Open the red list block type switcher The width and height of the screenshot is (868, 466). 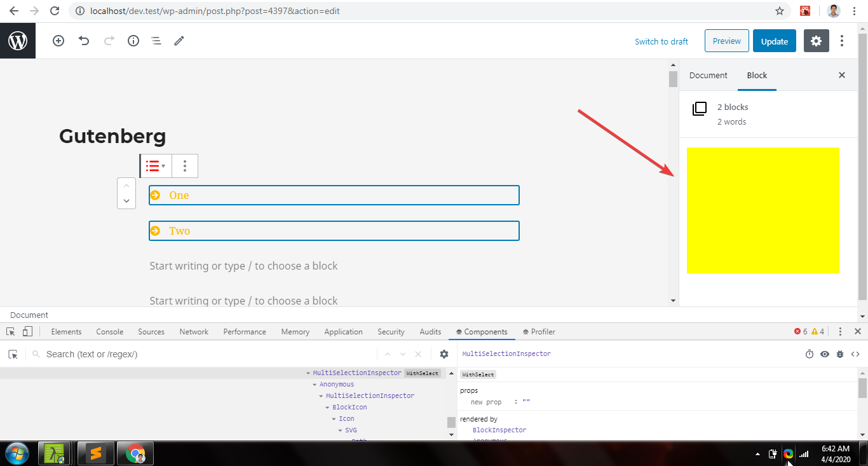pyautogui.click(x=156, y=166)
